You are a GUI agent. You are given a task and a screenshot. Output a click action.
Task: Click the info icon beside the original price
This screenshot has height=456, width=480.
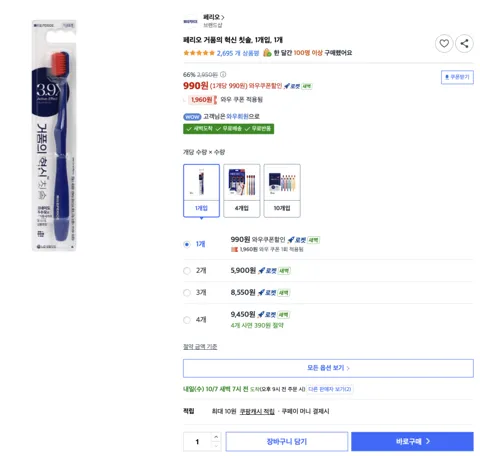pyautogui.click(x=223, y=74)
